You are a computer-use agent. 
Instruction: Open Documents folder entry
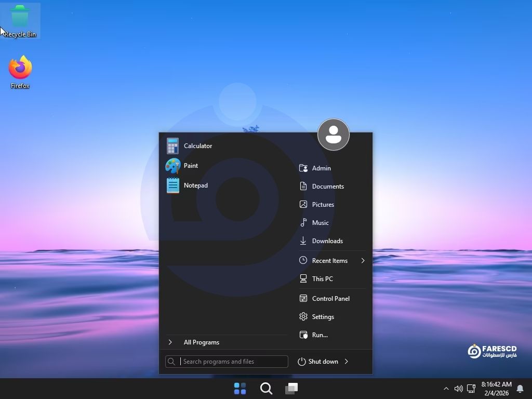click(327, 187)
